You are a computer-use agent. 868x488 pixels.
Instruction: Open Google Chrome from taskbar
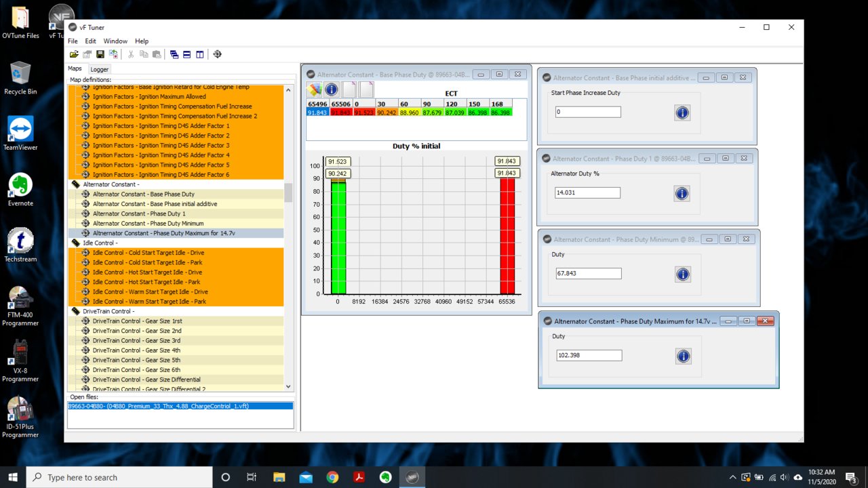click(332, 477)
